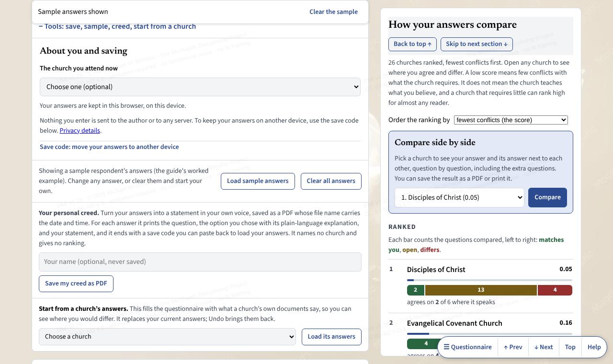Open the Order the ranking by dropdown

click(x=511, y=120)
